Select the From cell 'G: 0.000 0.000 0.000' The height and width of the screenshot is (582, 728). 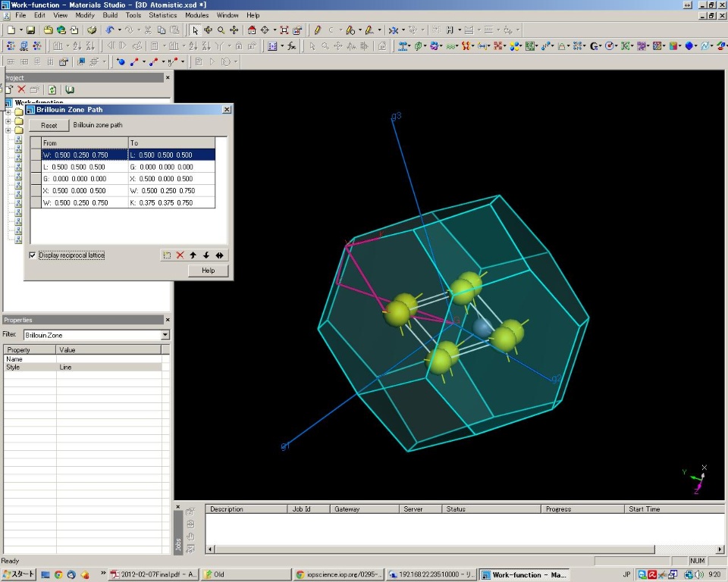84,179
